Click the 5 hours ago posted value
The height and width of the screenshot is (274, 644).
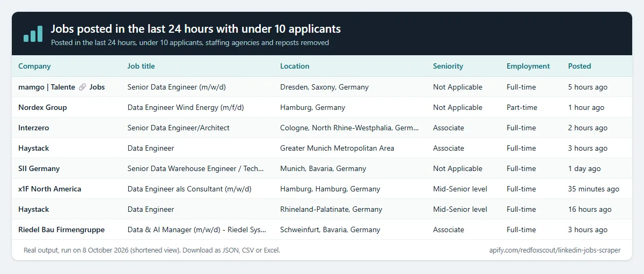click(588, 87)
